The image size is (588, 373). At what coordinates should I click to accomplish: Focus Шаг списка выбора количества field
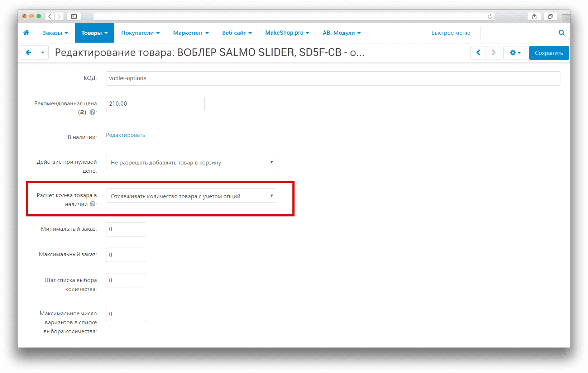pyautogui.click(x=126, y=280)
